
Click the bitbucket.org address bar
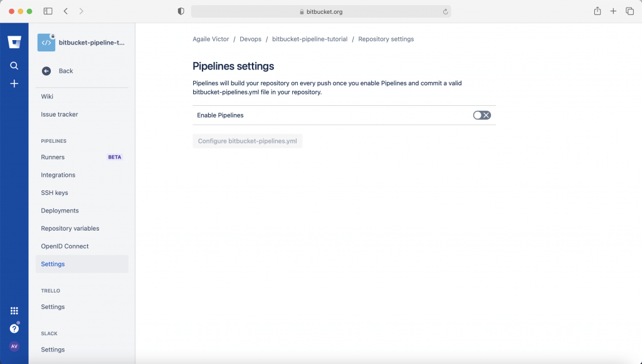(x=321, y=12)
